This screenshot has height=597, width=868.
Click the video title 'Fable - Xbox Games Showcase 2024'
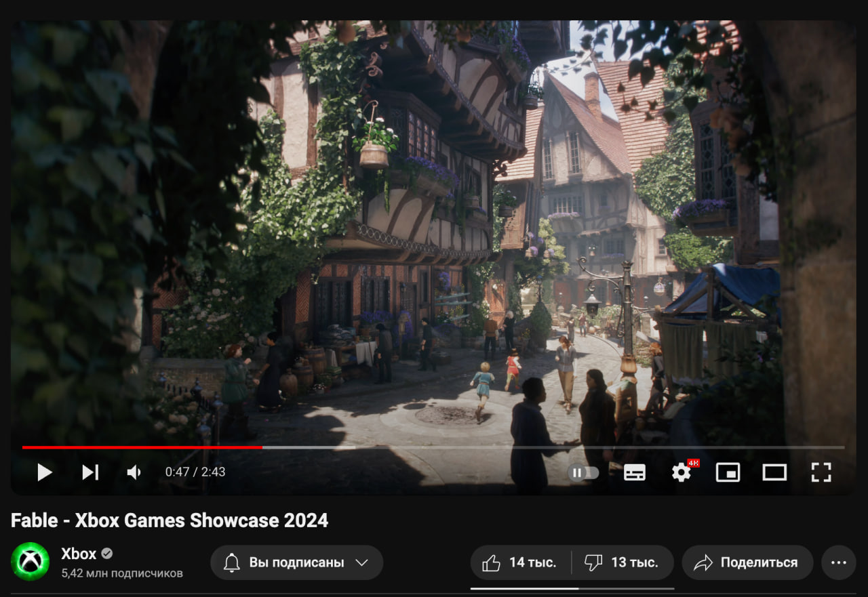point(170,520)
